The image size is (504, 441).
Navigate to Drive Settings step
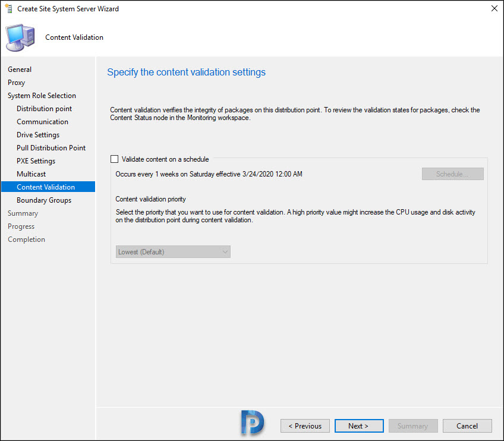click(x=38, y=135)
